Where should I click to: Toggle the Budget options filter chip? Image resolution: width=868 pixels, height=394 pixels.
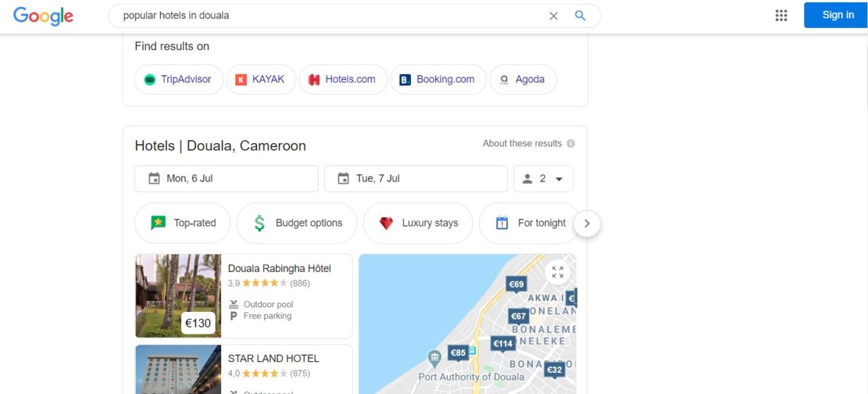[296, 223]
